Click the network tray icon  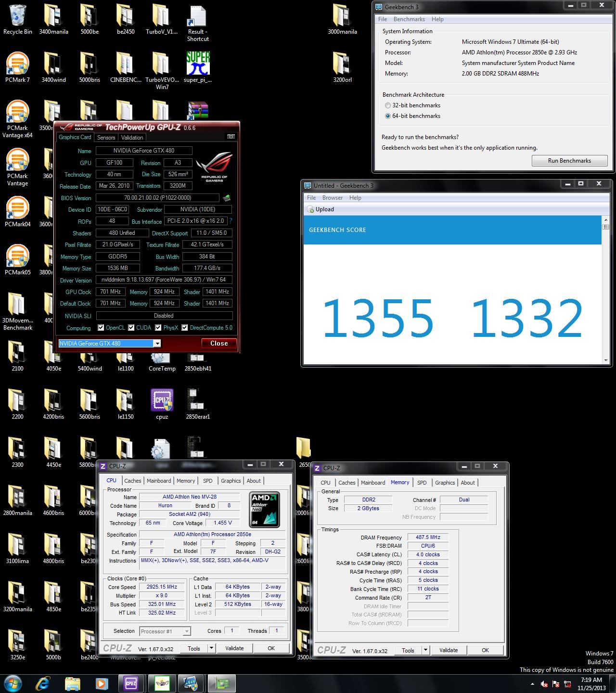tap(567, 684)
